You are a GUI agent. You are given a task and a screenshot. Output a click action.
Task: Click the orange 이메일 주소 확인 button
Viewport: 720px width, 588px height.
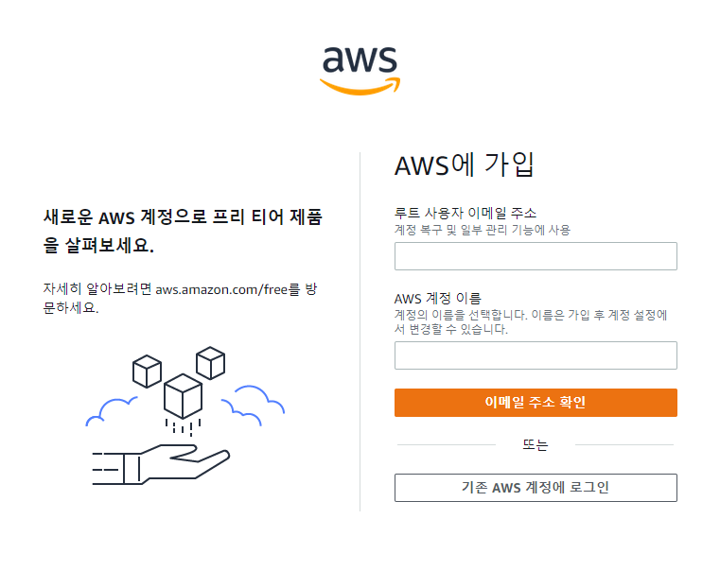tap(536, 403)
